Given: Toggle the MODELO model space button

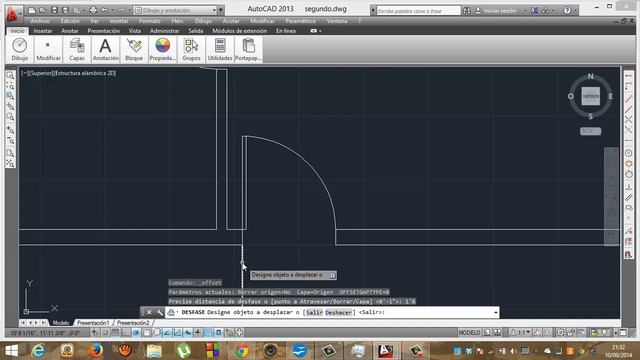Looking at the screenshot, I should click(x=469, y=333).
